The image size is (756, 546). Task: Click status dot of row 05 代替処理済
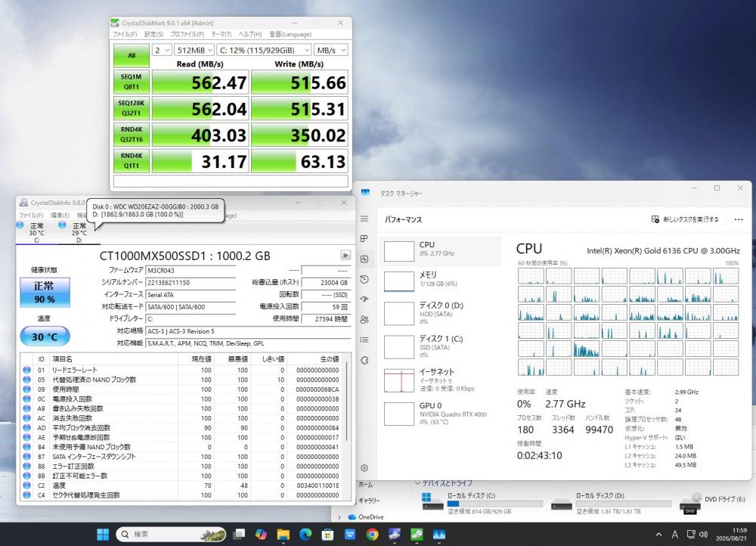27,380
